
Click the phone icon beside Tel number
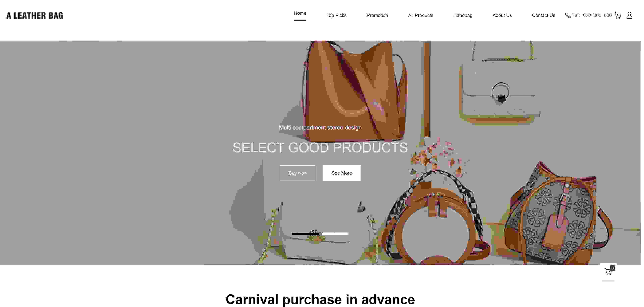tap(568, 15)
